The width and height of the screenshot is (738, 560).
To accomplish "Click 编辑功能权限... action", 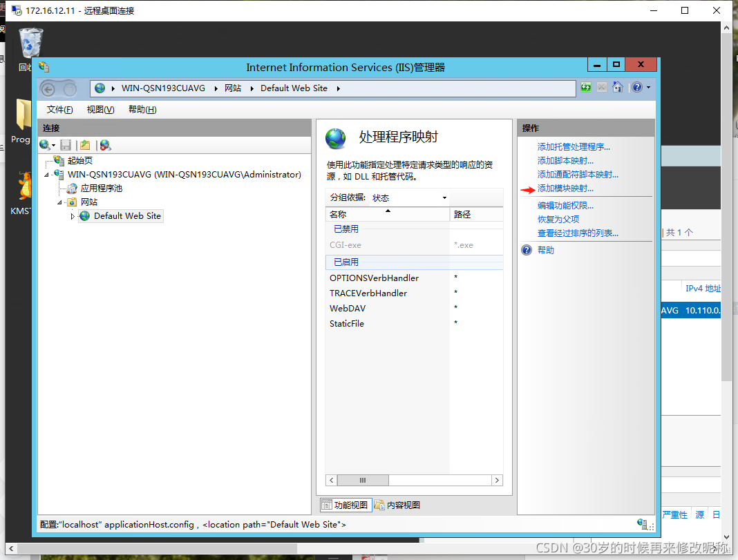I will coord(565,206).
